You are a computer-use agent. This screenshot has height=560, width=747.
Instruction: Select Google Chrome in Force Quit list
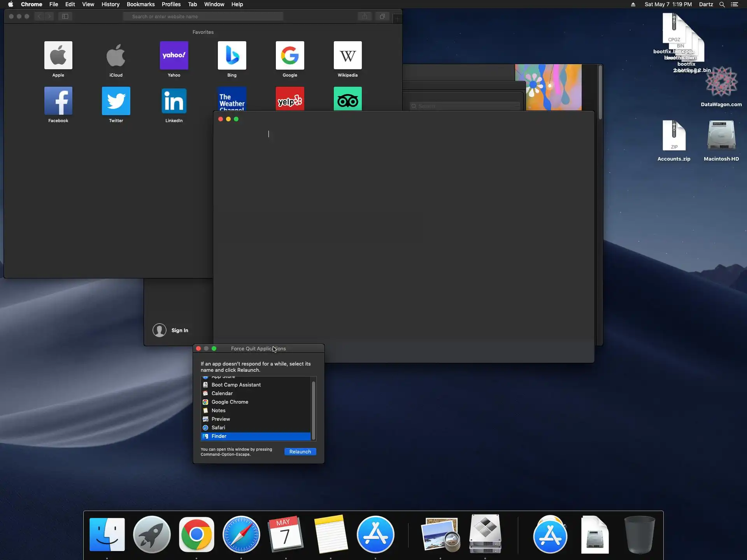230,402
